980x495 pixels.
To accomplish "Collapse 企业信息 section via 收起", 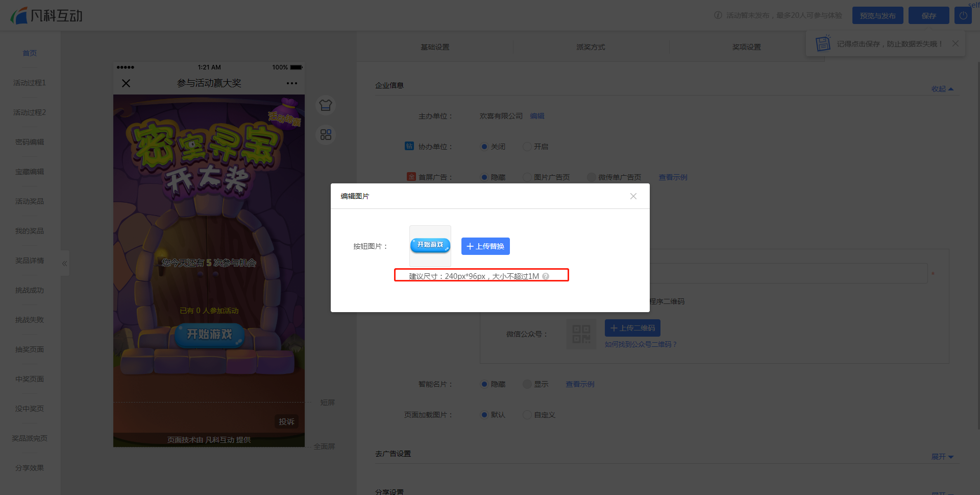I will pyautogui.click(x=942, y=89).
